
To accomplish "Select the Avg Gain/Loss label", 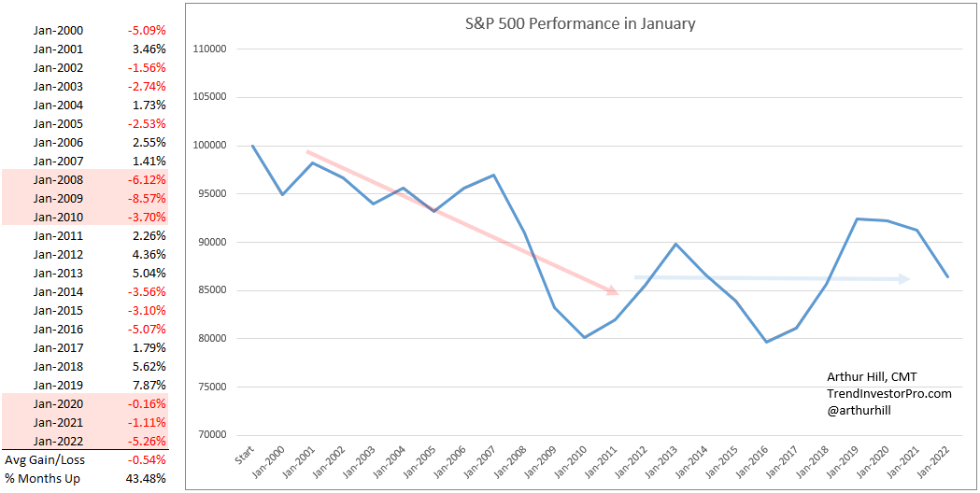I will point(45,460).
